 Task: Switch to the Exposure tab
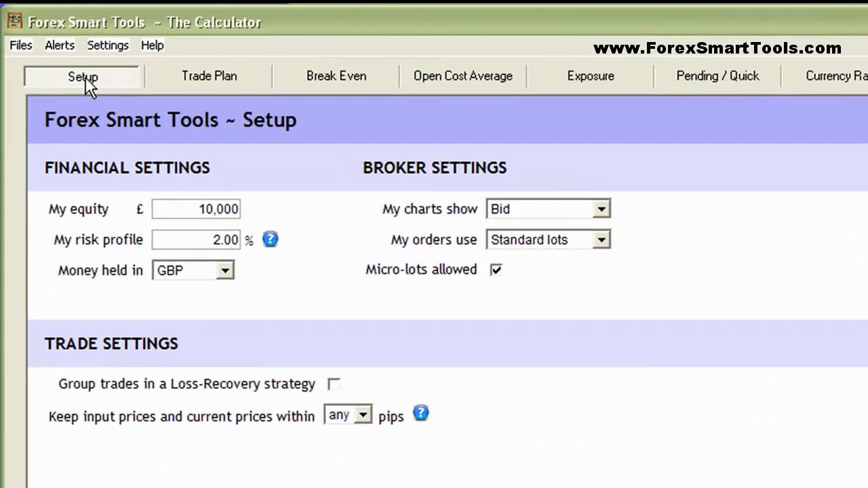point(591,76)
